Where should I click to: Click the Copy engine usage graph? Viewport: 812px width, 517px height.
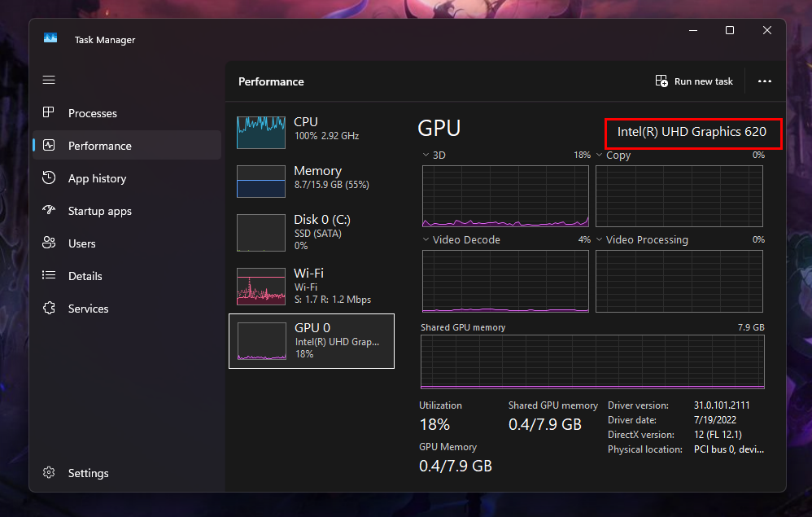pyautogui.click(x=679, y=196)
